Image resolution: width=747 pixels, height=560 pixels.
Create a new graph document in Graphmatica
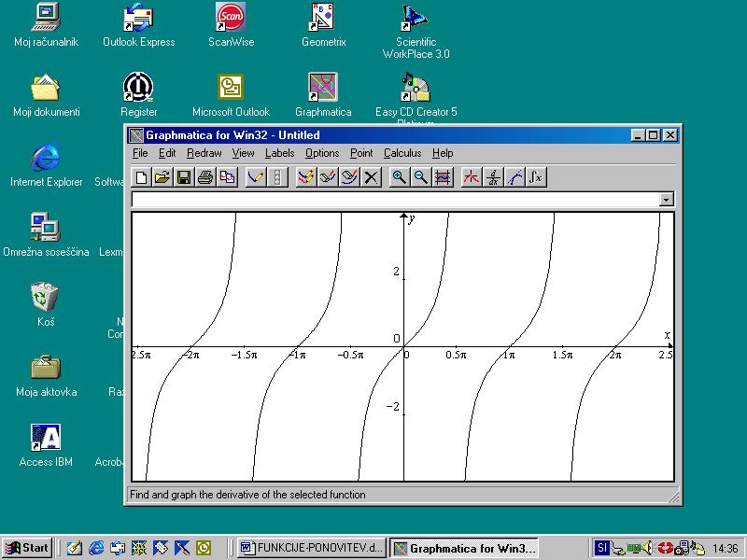[x=141, y=177]
